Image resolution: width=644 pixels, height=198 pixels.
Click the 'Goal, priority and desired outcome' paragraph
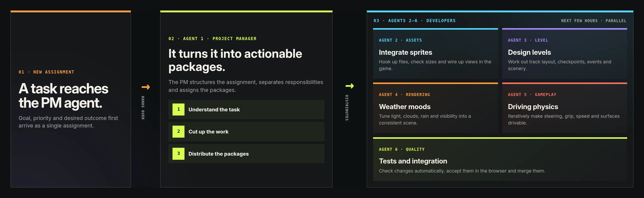click(68, 122)
